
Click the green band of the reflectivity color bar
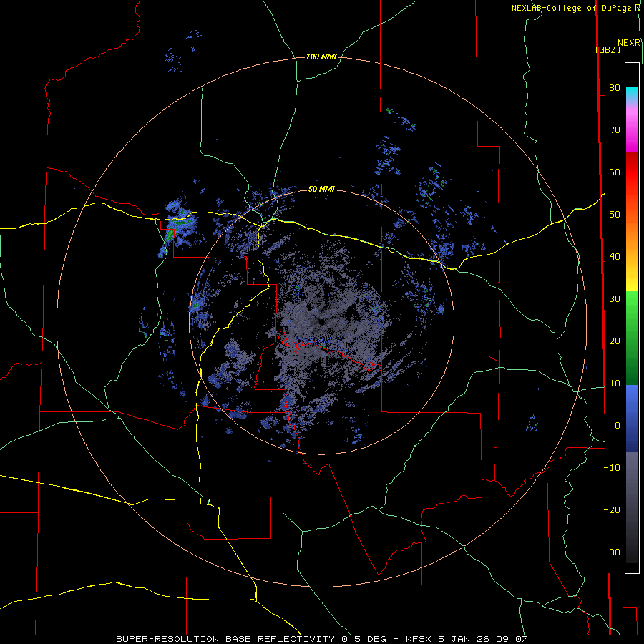pyautogui.click(x=632, y=338)
